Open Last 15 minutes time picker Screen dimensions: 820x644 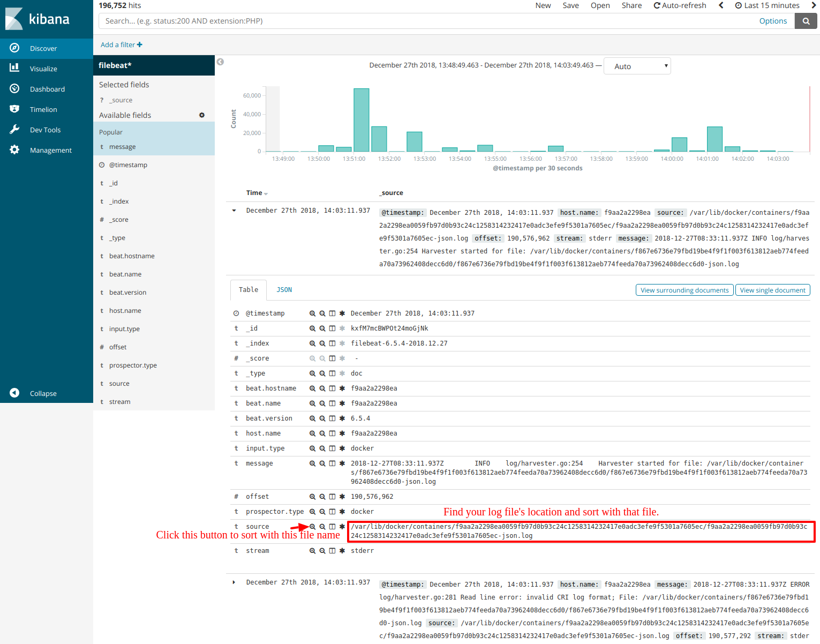pos(768,5)
